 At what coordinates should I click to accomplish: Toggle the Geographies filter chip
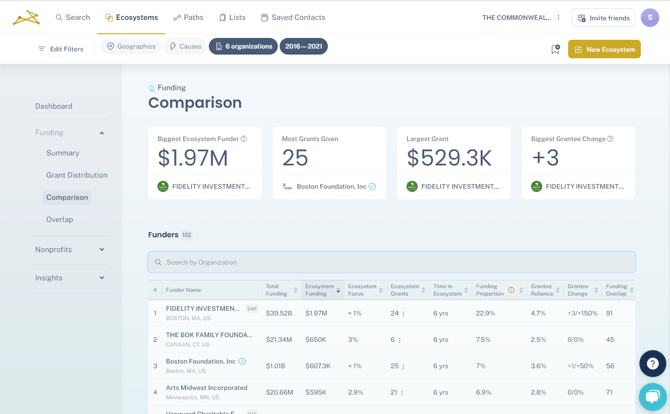(x=131, y=46)
